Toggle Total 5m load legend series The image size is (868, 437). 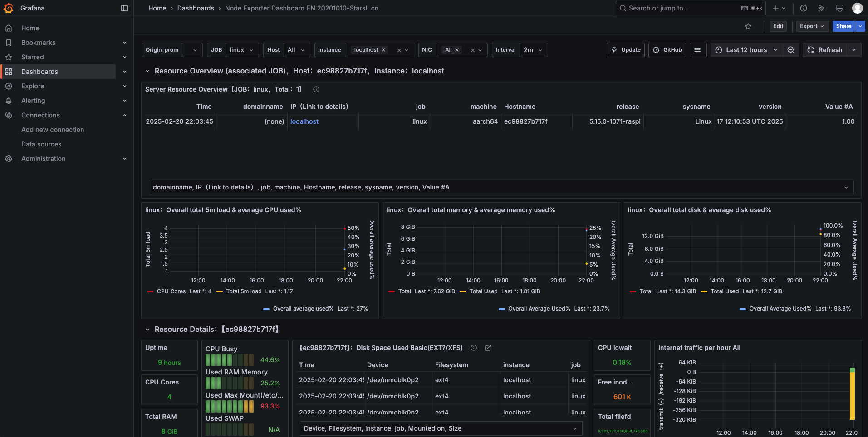(x=244, y=291)
